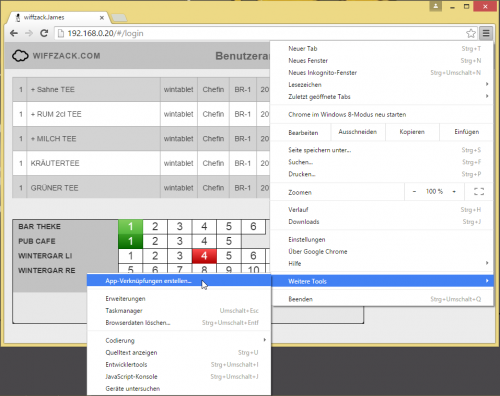Image resolution: width=500 pixels, height=396 pixels.
Task: Click WINTERGAR LI table 2
Action: coord(155,256)
